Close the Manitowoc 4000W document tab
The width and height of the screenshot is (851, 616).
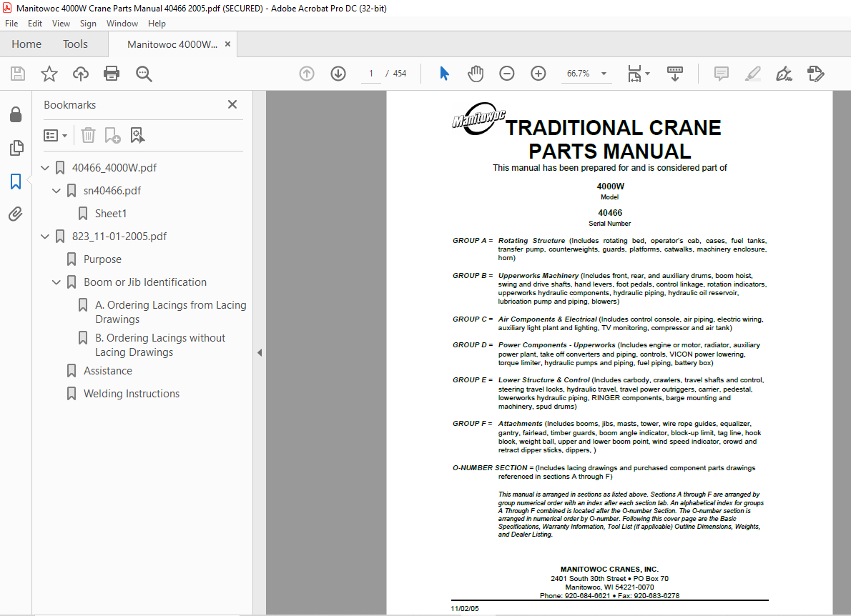[x=228, y=44]
